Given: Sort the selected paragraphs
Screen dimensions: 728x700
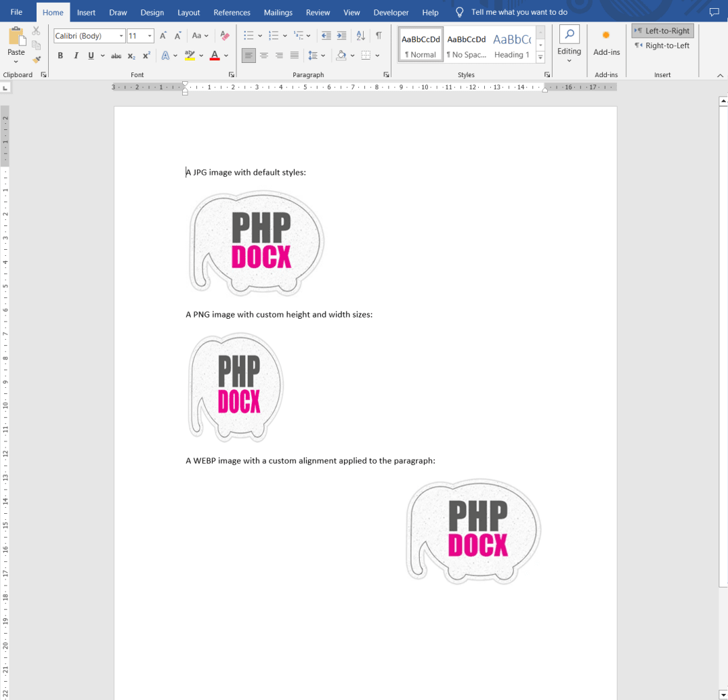Looking at the screenshot, I should tap(361, 36).
